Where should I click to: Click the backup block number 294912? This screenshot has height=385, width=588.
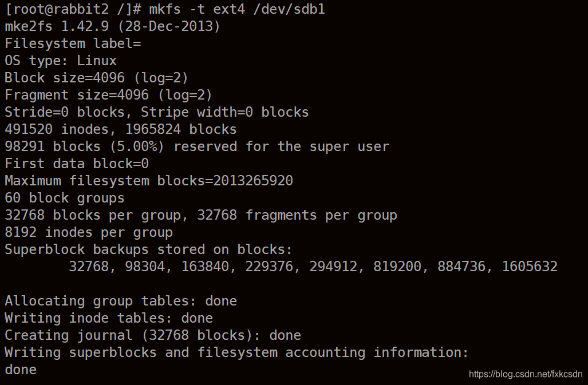(x=333, y=267)
